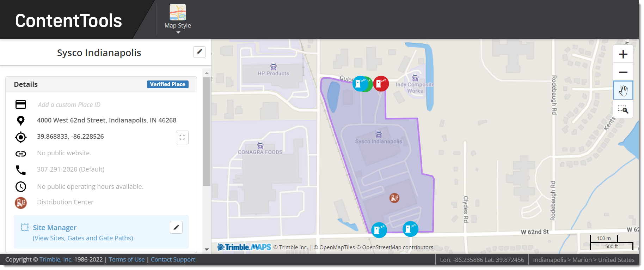644x270 pixels.
Task: Open the Terms of Use link
Action: coord(127,259)
